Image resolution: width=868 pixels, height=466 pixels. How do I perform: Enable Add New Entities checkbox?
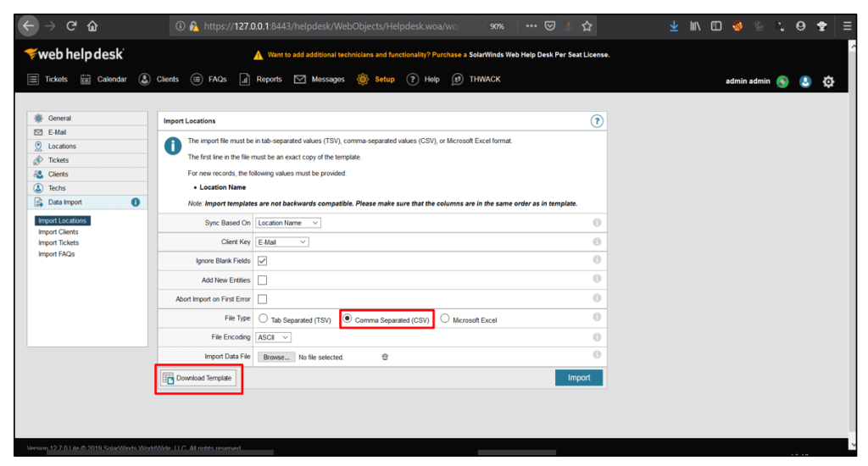(263, 280)
